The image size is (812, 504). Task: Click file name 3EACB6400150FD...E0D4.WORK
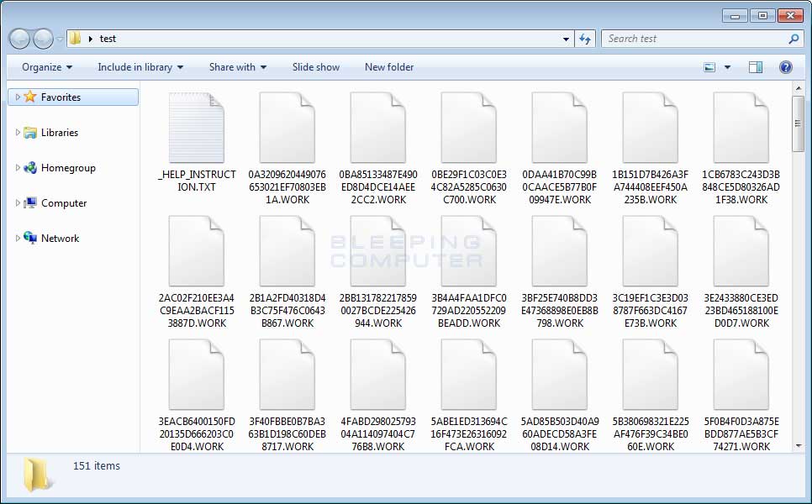(197, 434)
